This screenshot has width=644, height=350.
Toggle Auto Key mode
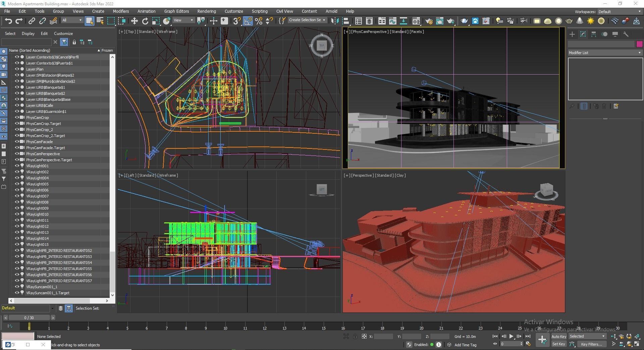pyautogui.click(x=559, y=336)
